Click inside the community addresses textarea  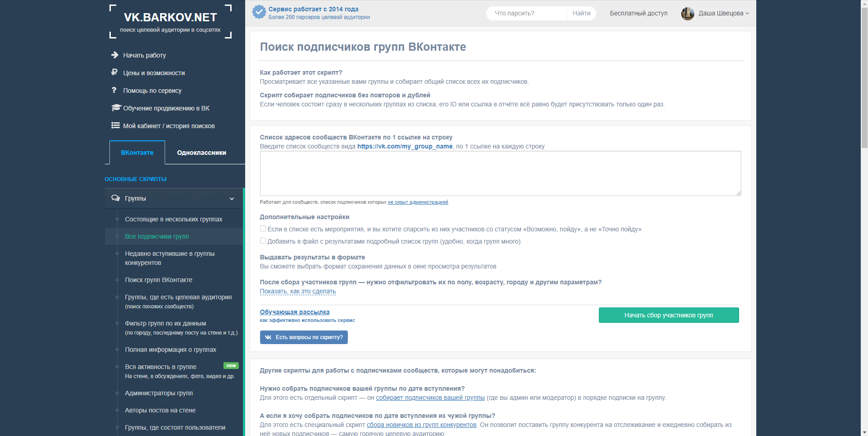[500, 173]
